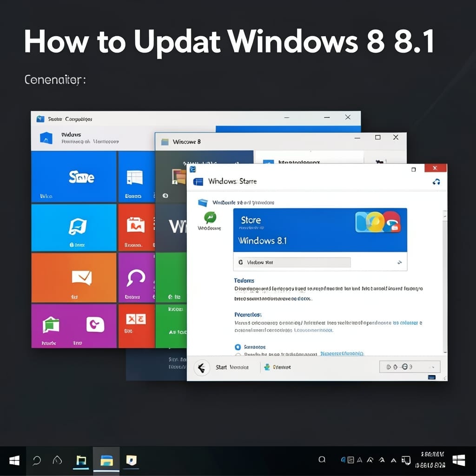This screenshot has height=476, width=476.
Task: Click the photos icon in Wincowe 8 window
Action: click(179, 177)
